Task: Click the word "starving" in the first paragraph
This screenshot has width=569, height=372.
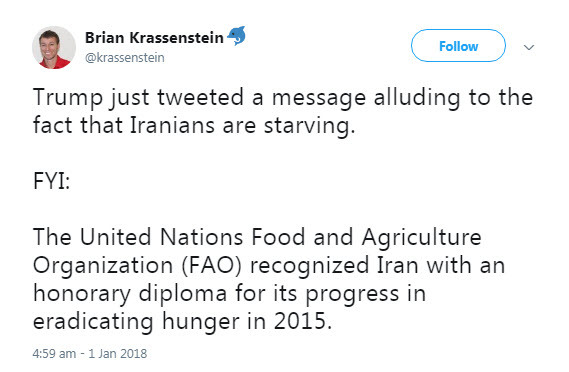Action: click(x=307, y=126)
